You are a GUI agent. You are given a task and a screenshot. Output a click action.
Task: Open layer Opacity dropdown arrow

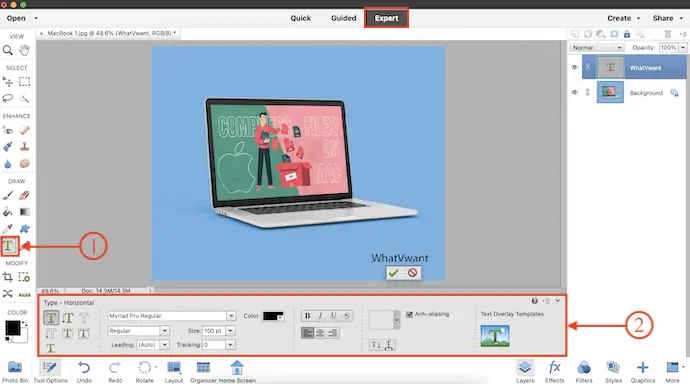point(683,48)
